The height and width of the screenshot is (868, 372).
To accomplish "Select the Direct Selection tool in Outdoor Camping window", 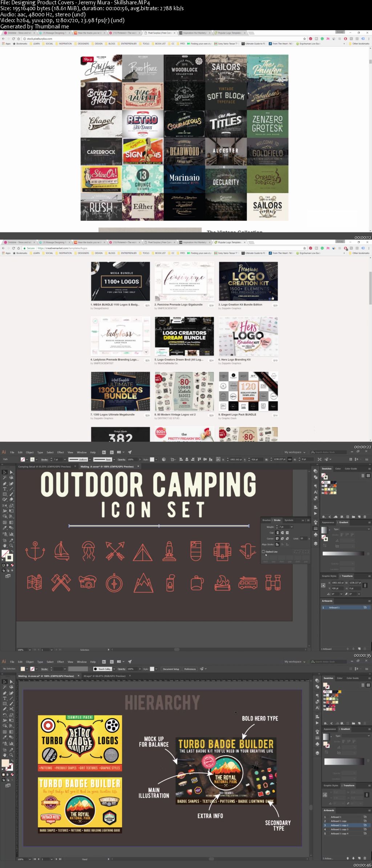I will (x=11, y=472).
